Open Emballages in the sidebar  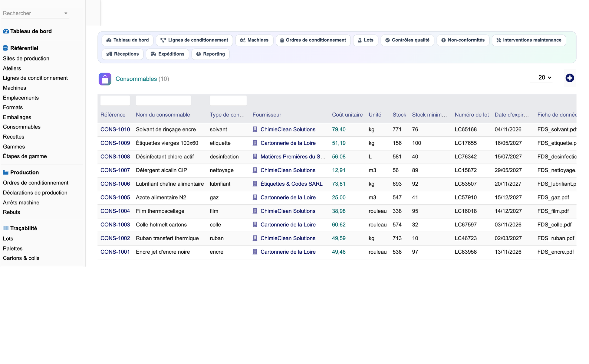pos(17,117)
